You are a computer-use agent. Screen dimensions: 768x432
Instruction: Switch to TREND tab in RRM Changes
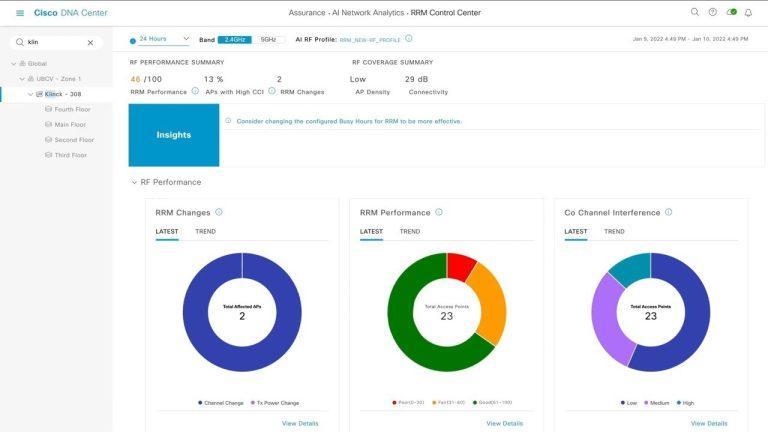pos(205,232)
